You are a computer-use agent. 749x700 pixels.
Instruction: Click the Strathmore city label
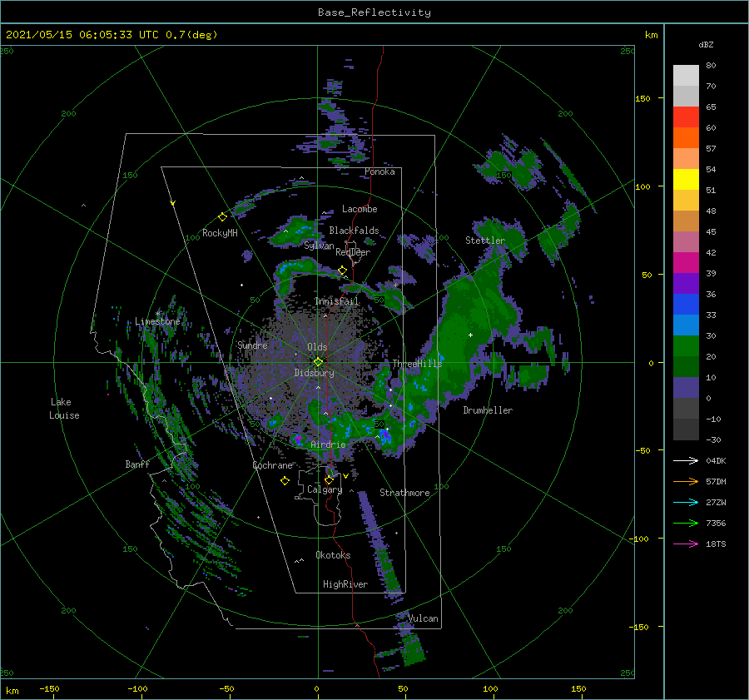pyautogui.click(x=404, y=493)
